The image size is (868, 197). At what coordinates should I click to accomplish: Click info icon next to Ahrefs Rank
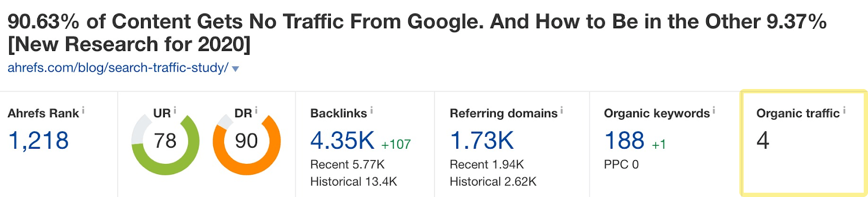point(83,110)
